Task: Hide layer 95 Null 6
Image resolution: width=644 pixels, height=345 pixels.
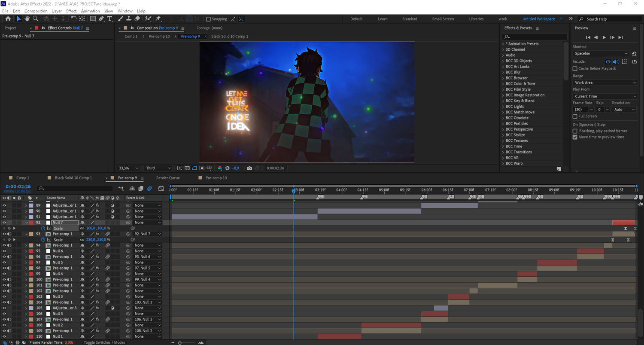Action: coord(4,251)
